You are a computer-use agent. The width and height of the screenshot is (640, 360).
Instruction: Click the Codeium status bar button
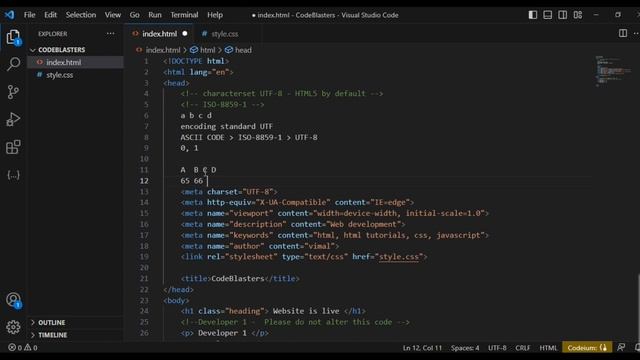pyautogui.click(x=587, y=348)
